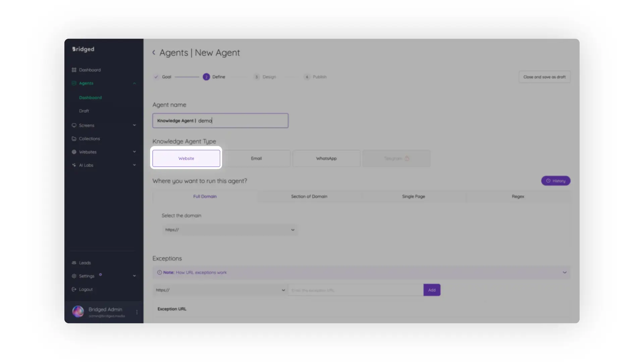Expand the URL exceptions note panel
Viewport: 644px width, 362px height.
[564, 273]
